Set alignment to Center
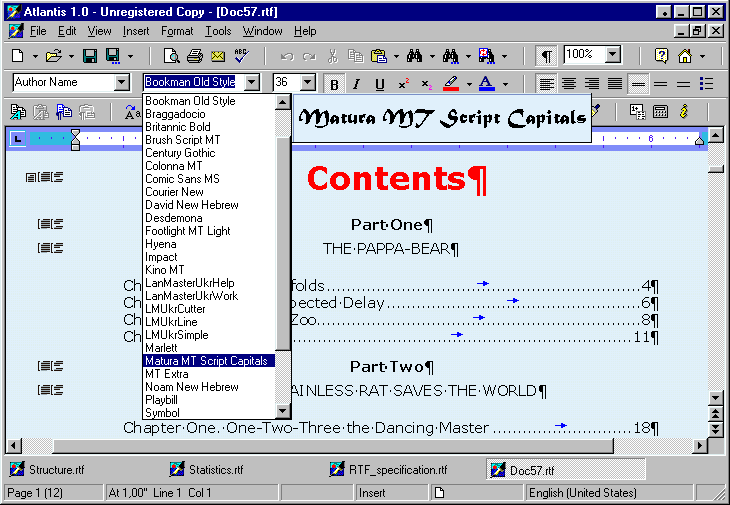Screen dimensions: 730x505 click(x=569, y=84)
